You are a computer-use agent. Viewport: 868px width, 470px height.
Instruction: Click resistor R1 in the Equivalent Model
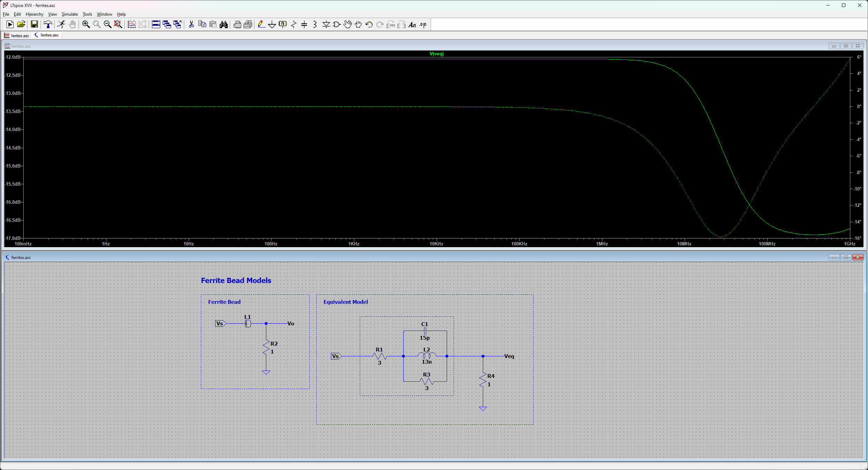[380, 356]
